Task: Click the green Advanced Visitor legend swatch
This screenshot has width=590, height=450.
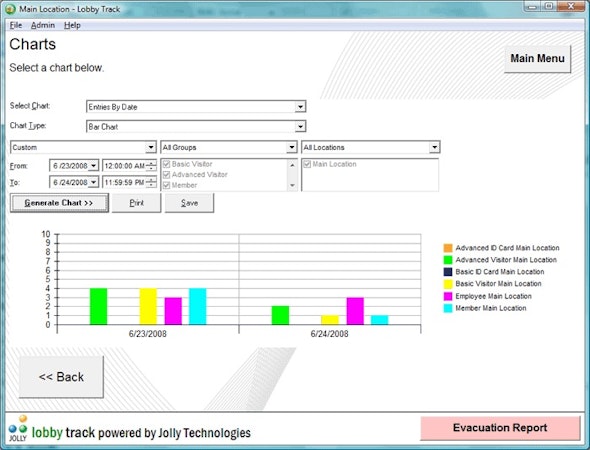Action: pyautogui.click(x=448, y=260)
